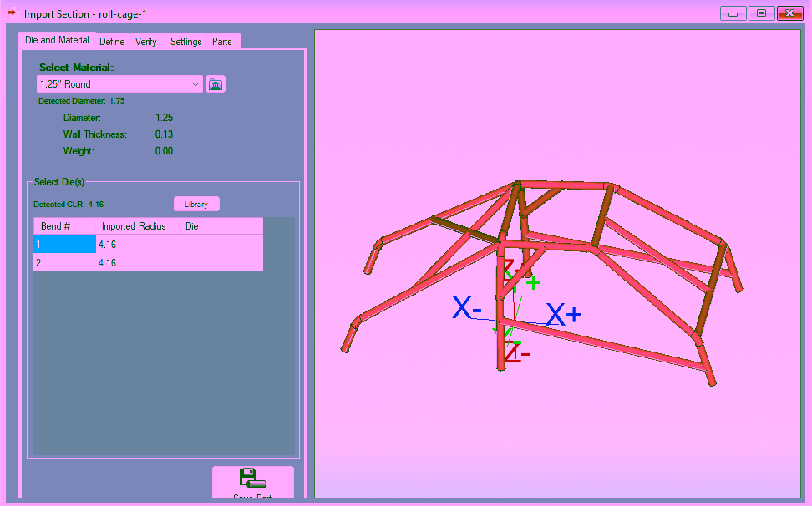Minimize the Import Section window
The height and width of the screenshot is (506, 812).
coord(733,13)
